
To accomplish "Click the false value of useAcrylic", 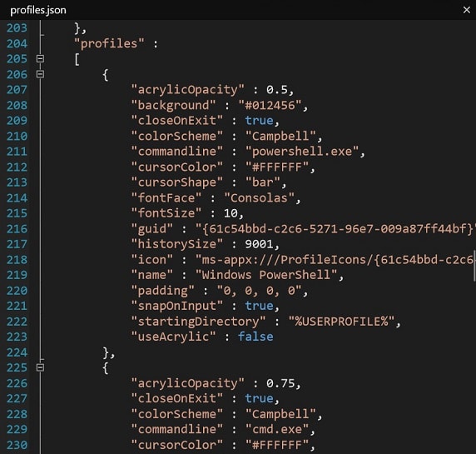I will 255,337.
